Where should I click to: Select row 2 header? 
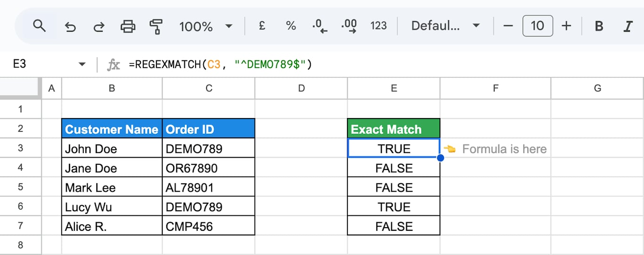click(x=21, y=128)
